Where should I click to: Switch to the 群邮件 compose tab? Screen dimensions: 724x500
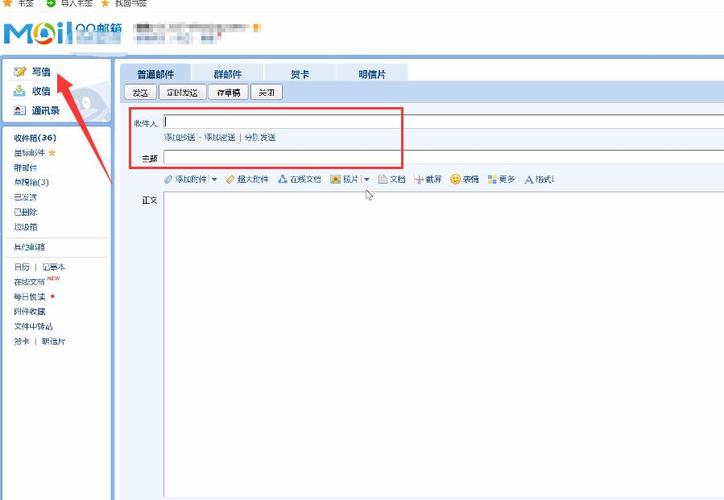click(228, 74)
